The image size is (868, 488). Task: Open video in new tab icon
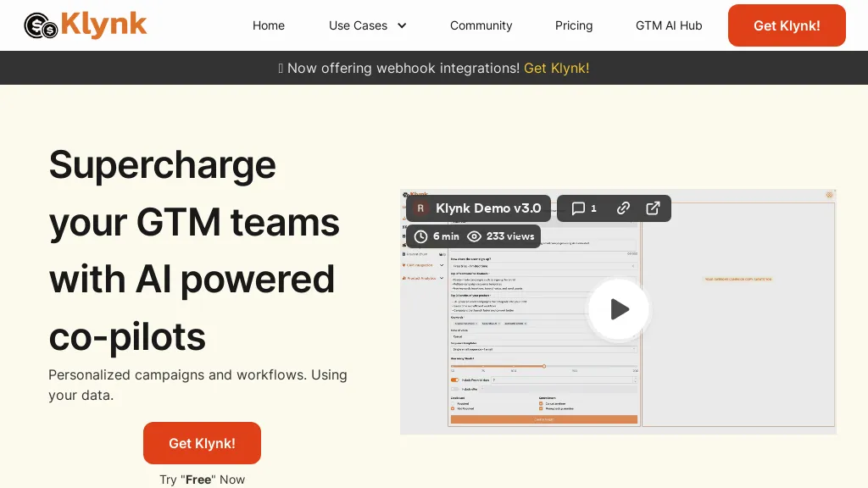point(653,208)
